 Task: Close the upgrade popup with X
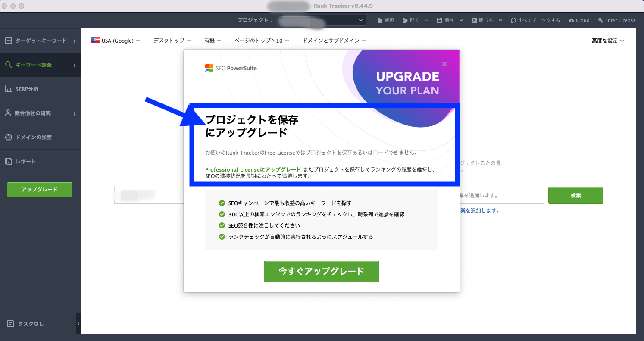[444, 64]
